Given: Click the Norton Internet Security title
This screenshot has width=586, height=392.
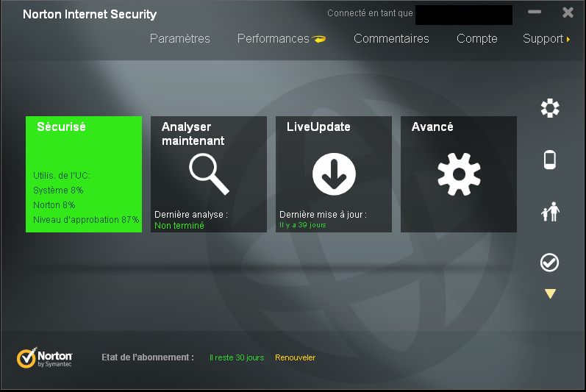Looking at the screenshot, I should (x=90, y=14).
